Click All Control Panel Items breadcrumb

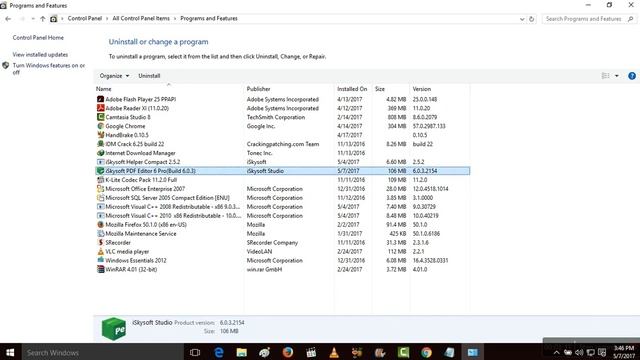click(x=141, y=18)
